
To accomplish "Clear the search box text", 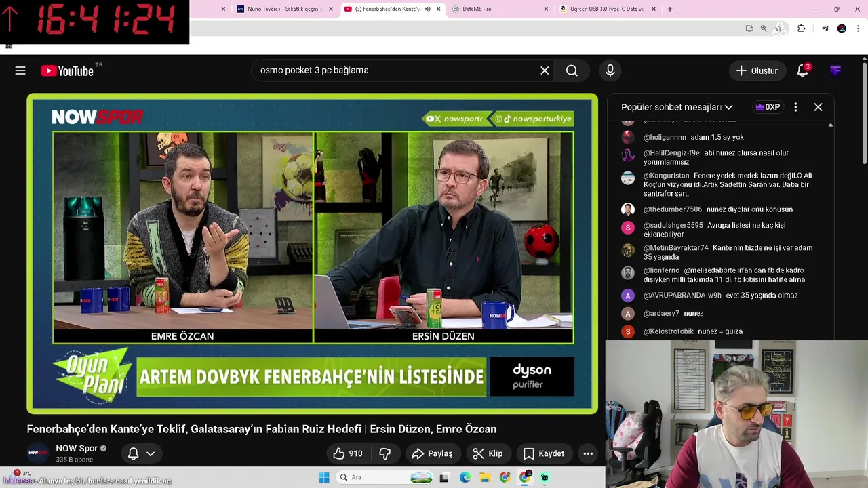I will click(545, 70).
